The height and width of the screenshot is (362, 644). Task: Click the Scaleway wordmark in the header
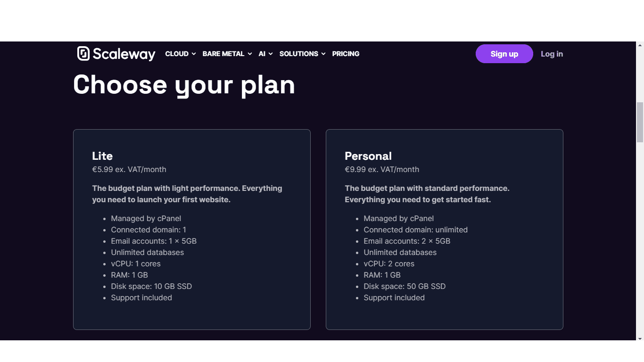(124, 54)
